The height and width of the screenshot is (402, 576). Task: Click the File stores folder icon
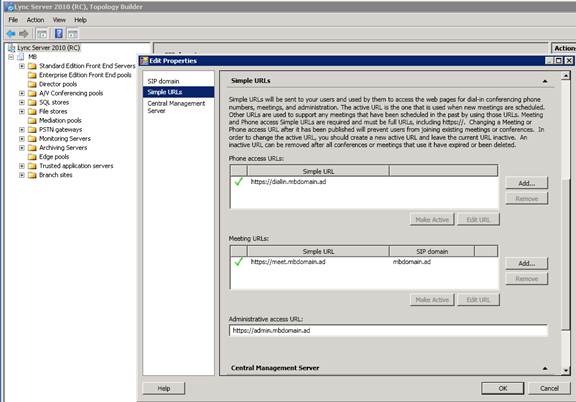pyautogui.click(x=32, y=112)
